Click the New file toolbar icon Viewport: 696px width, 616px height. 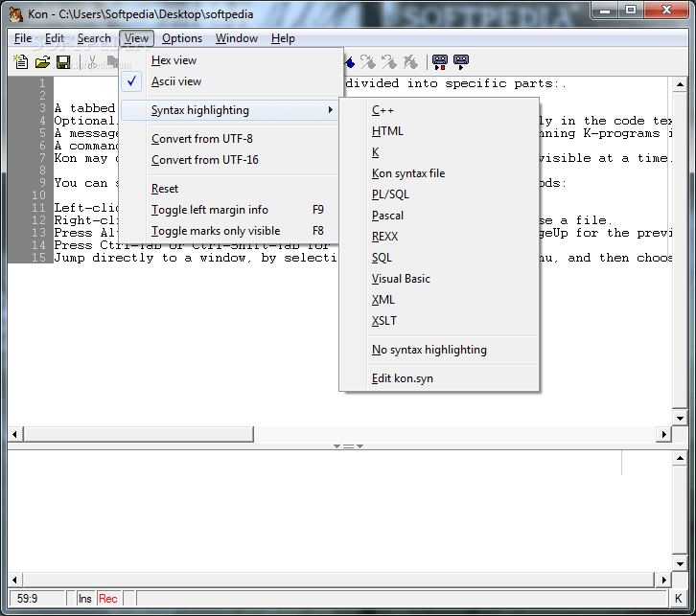coord(20,61)
